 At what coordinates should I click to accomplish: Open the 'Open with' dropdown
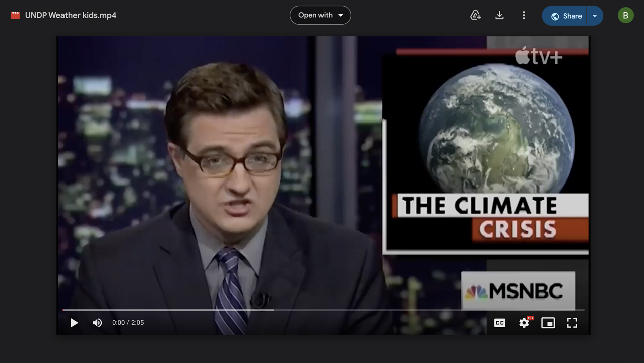click(x=320, y=15)
